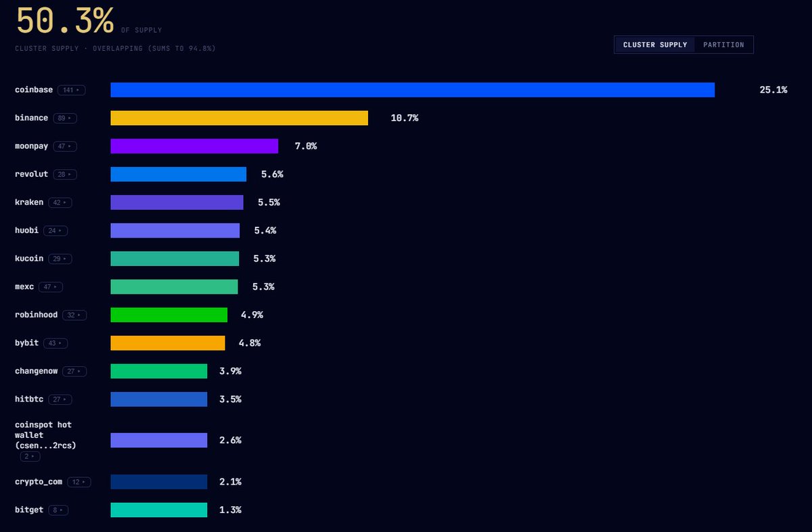The width and height of the screenshot is (812, 532).
Task: Click the 10.7% value for binance
Action: [405, 118]
